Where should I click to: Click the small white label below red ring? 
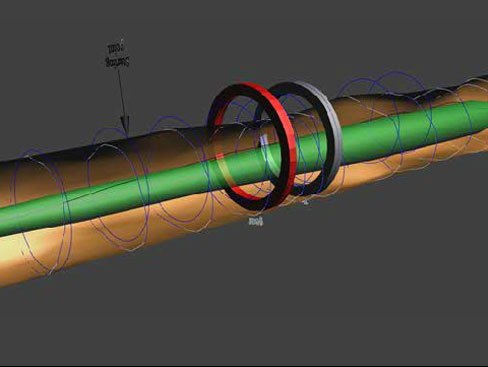coord(256,221)
